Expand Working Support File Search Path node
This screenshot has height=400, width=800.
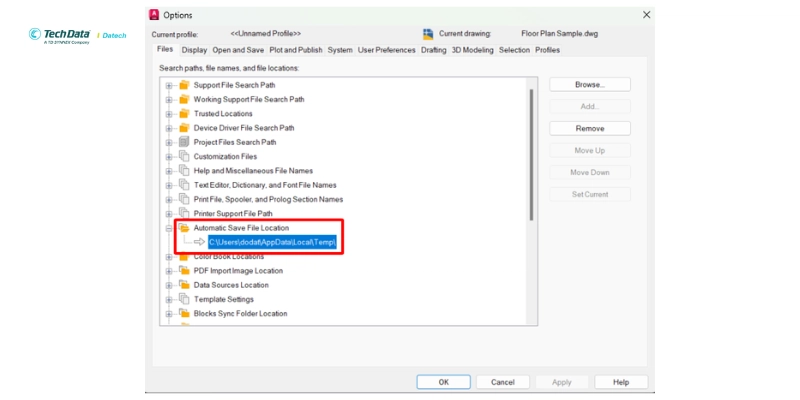pos(169,100)
